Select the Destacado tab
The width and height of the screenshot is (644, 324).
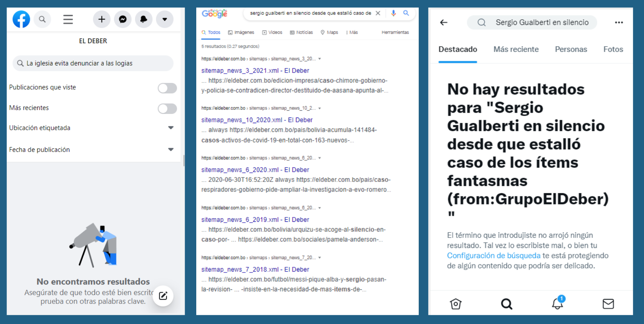pyautogui.click(x=458, y=50)
